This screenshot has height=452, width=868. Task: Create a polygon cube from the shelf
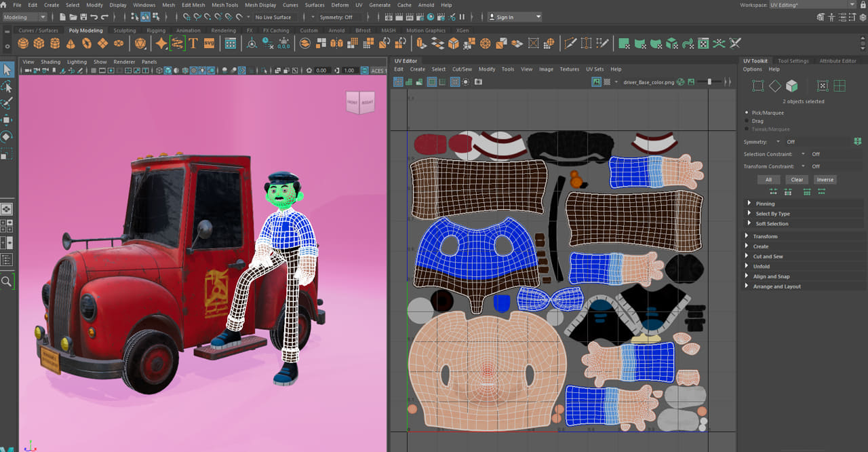(x=39, y=43)
